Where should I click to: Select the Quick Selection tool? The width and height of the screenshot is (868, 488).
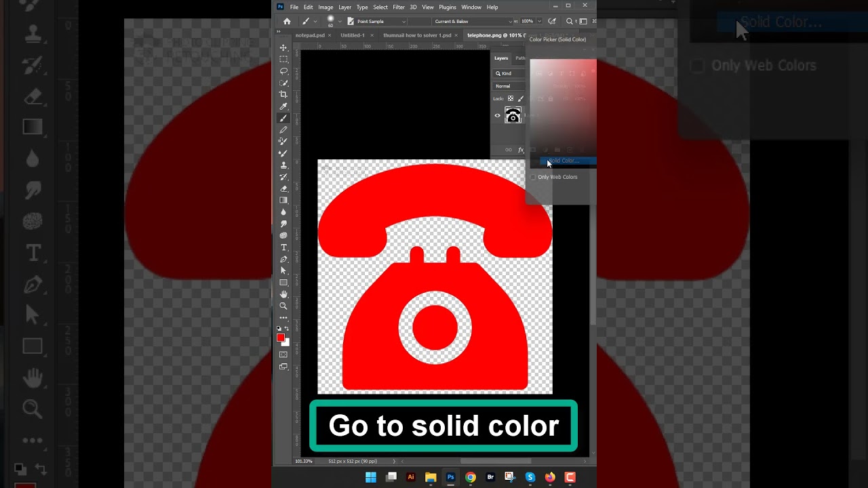point(283,83)
